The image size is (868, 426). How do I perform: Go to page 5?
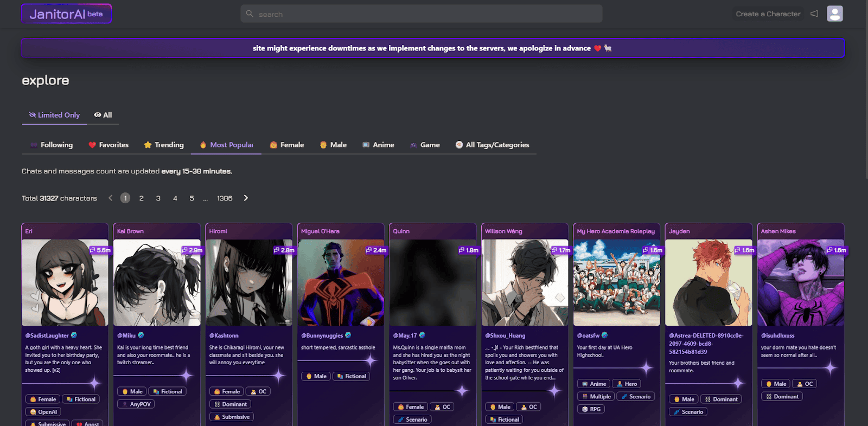point(192,198)
